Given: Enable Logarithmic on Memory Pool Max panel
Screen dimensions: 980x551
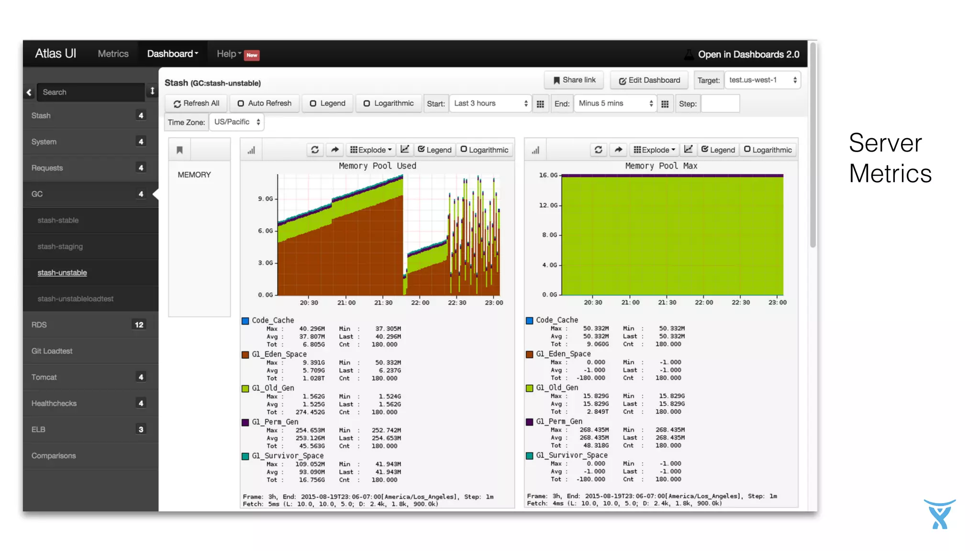Looking at the screenshot, I should click(x=768, y=150).
